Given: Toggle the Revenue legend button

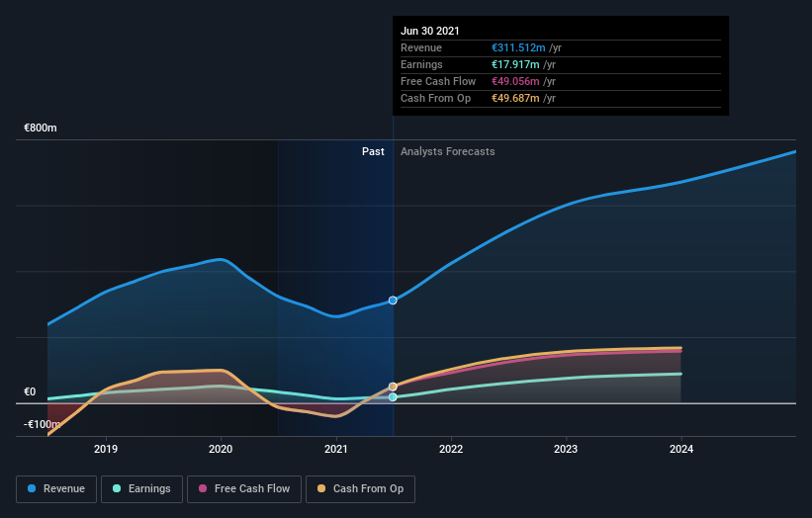Looking at the screenshot, I should pyautogui.click(x=56, y=489).
